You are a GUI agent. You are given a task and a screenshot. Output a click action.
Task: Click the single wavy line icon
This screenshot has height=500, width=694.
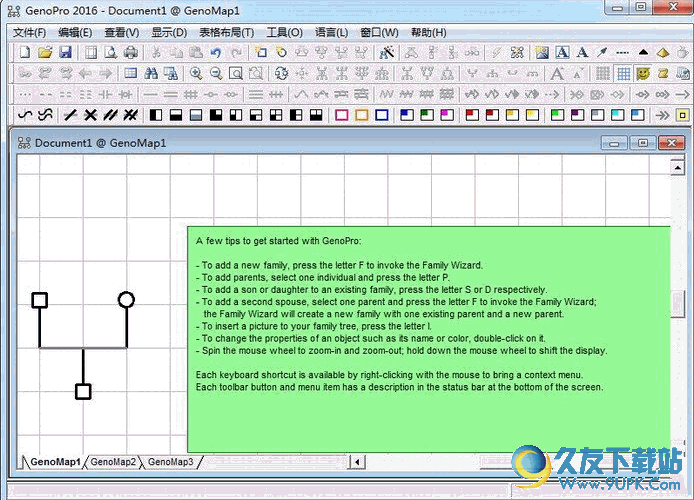[25, 115]
